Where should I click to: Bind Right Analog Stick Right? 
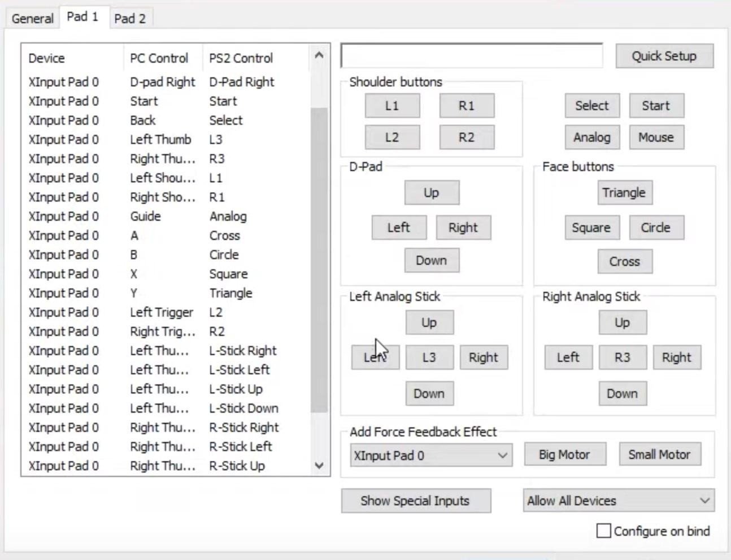(677, 357)
